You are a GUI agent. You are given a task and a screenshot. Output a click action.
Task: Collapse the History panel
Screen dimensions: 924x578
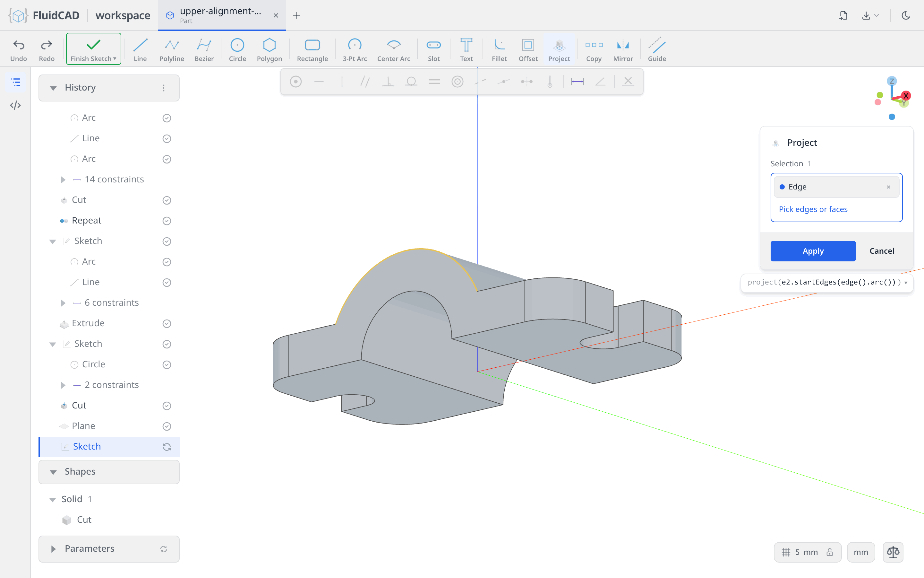(53, 88)
